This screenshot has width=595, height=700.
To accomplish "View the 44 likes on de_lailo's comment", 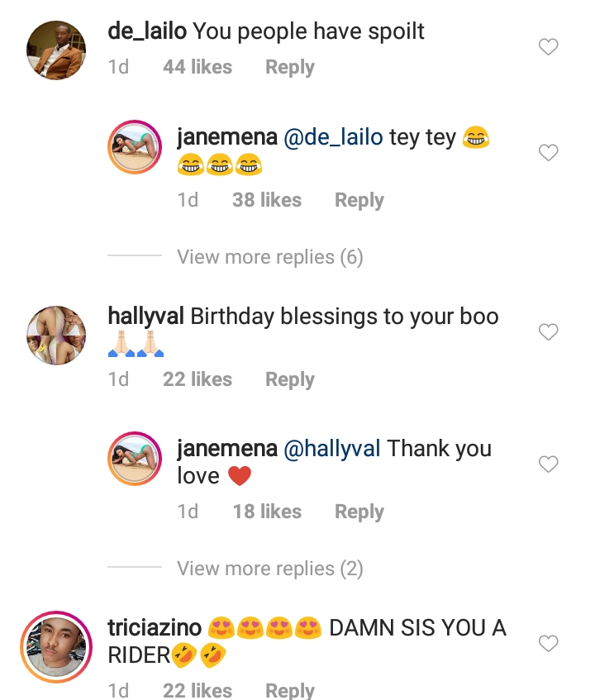I will tap(198, 67).
